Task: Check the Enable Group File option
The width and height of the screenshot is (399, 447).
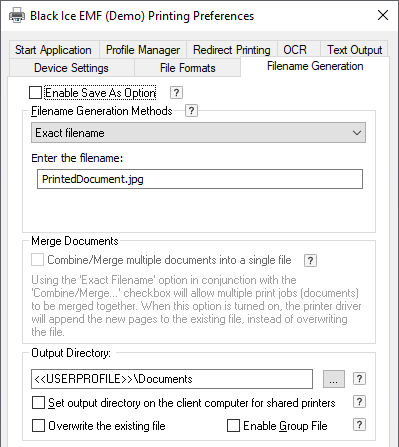Action: 233,426
